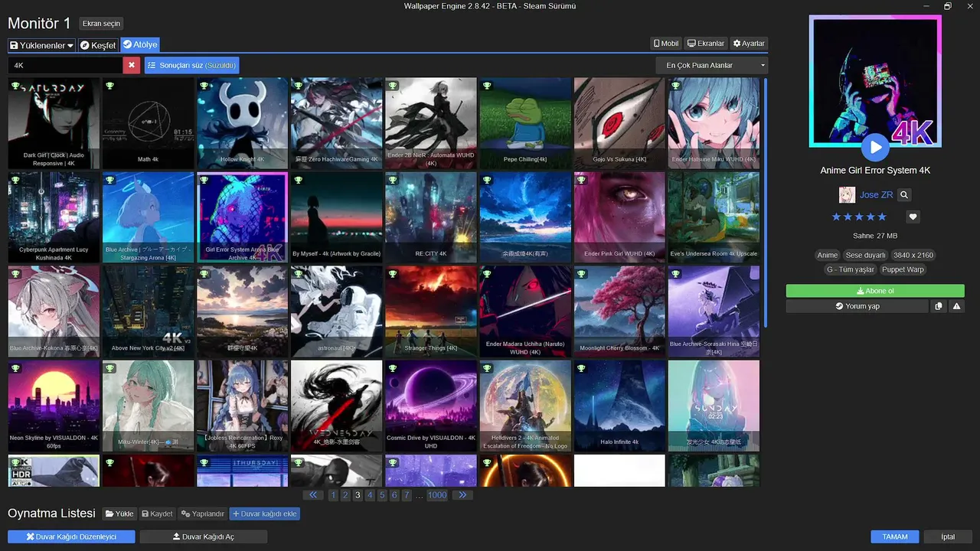
Task: Filter by the Puppet Warp tag
Action: [903, 270]
